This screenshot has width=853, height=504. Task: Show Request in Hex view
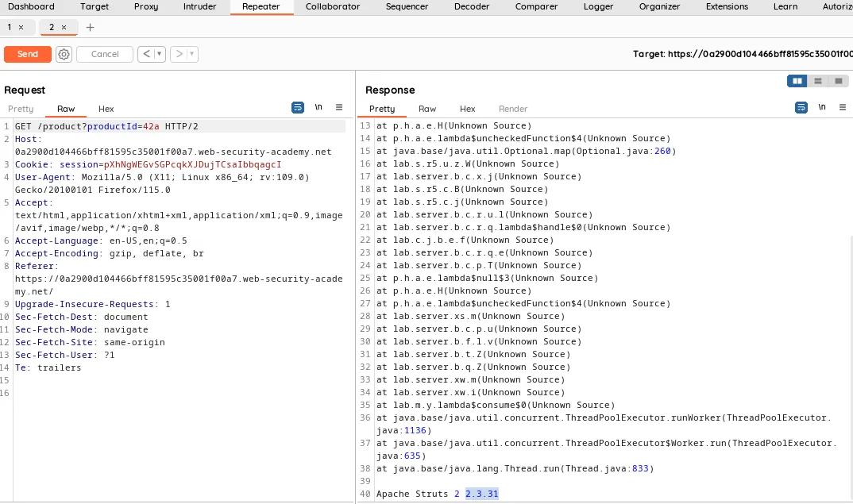click(106, 109)
